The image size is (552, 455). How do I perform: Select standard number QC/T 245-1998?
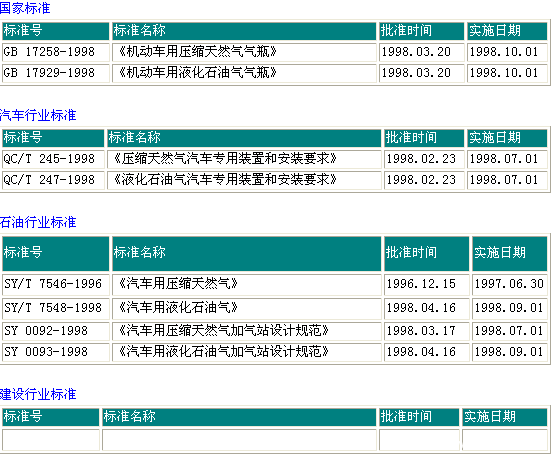click(x=49, y=159)
